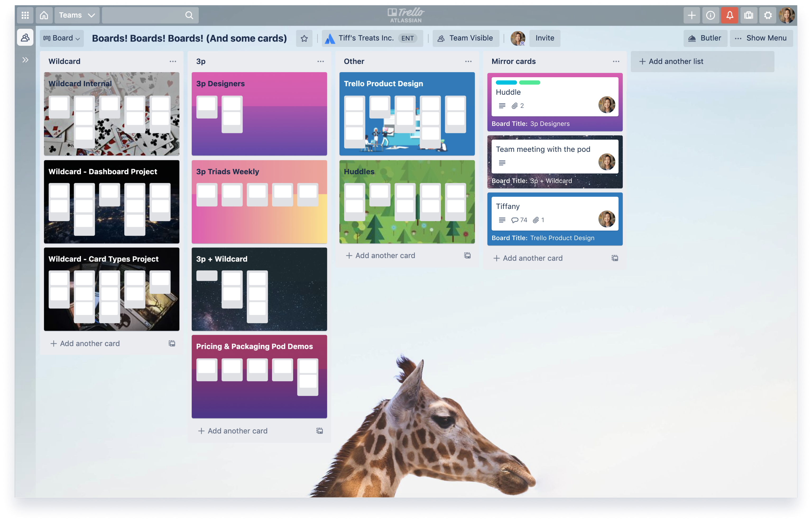The height and width of the screenshot is (522, 812).
Task: Open the Atlassian waffle/apps grid icon
Action: pos(25,15)
